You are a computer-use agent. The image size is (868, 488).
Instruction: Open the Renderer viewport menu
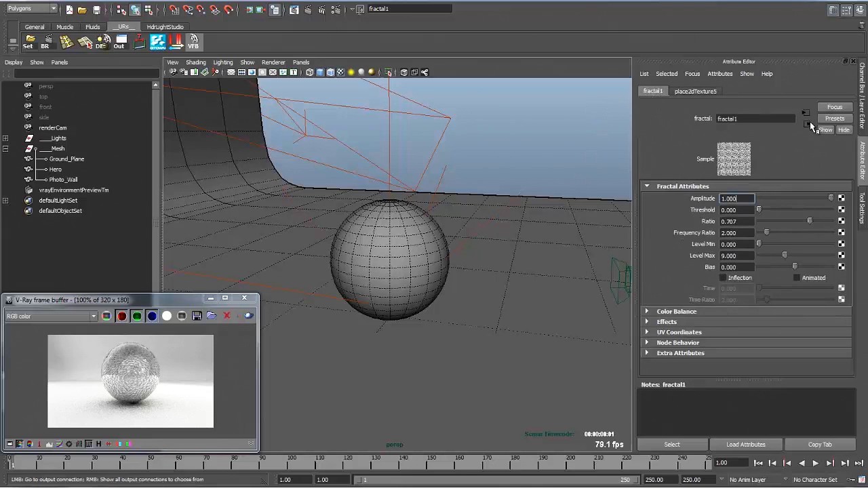[x=273, y=62]
